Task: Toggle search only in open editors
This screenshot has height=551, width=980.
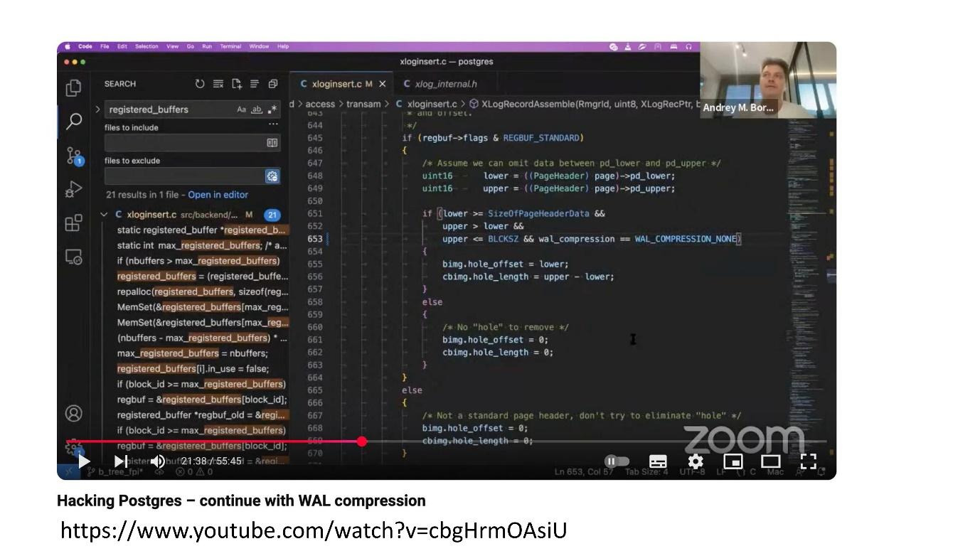Action: [272, 143]
